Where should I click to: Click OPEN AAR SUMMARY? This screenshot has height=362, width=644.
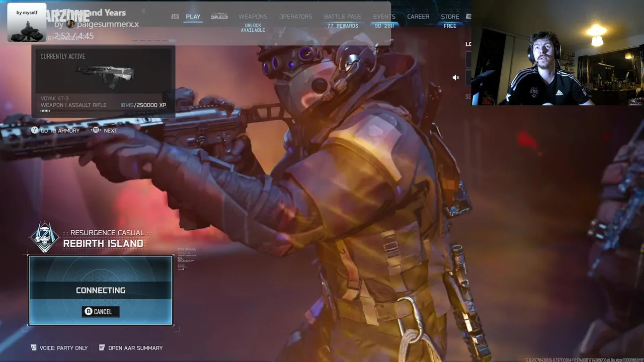click(x=135, y=348)
